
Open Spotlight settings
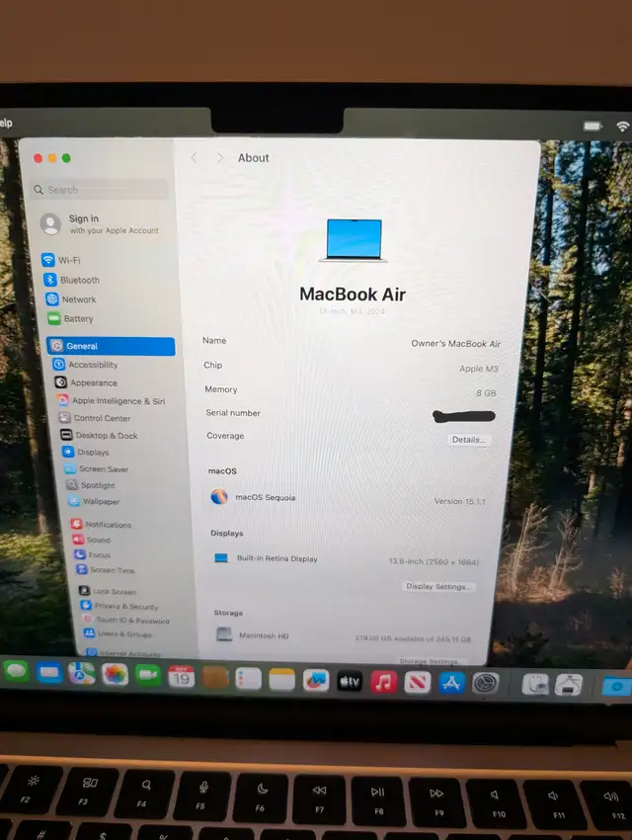click(x=91, y=485)
